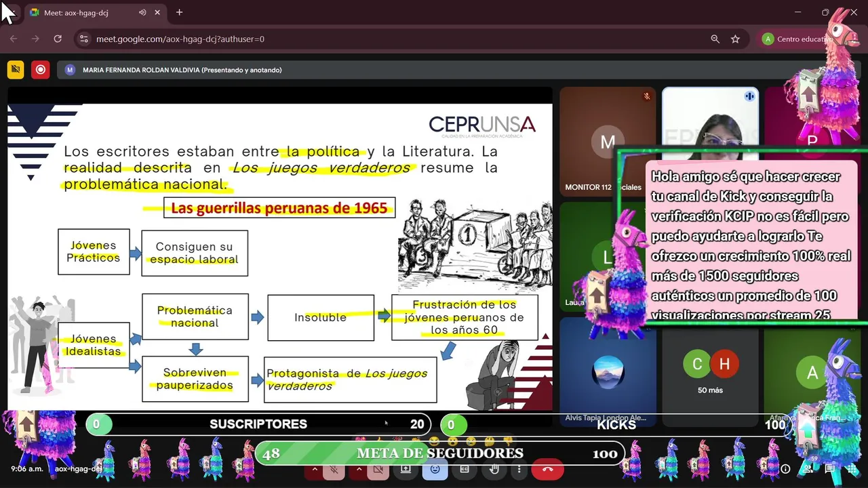View site information icon in address bar
This screenshot has width=868, height=488.
(83, 39)
